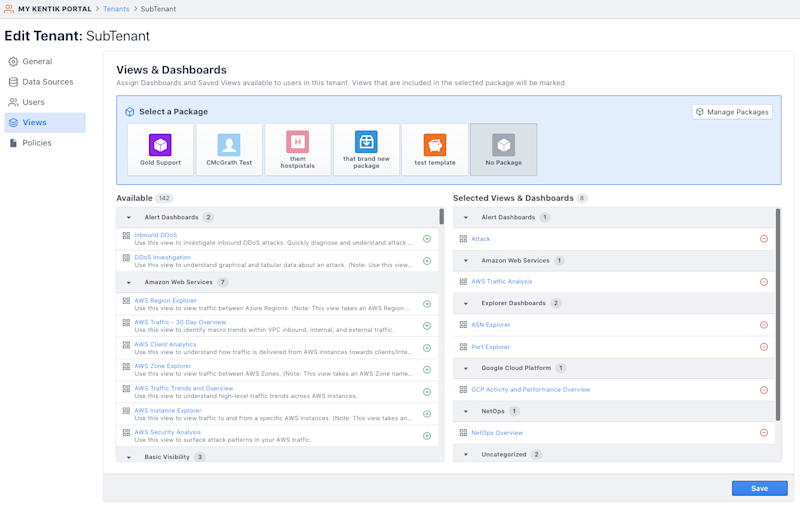
Task: Open the AWS Traffic Analysis link
Action: (x=502, y=282)
